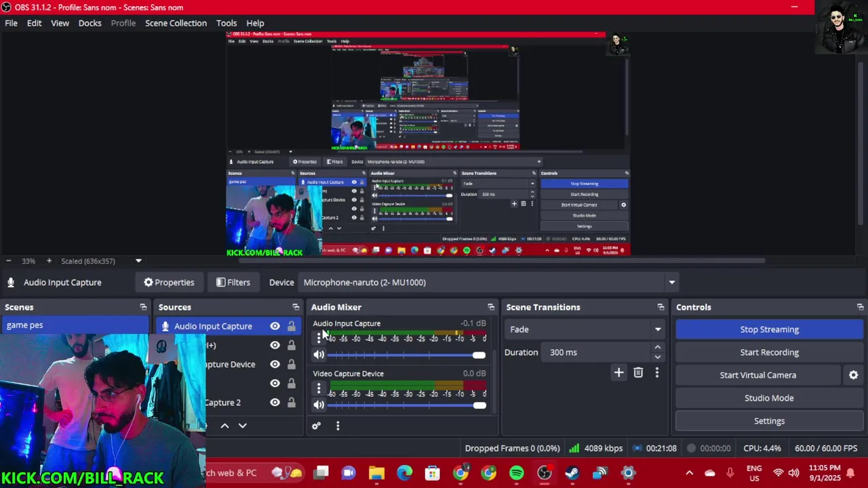868x488 pixels.
Task: Open virtual camera settings gear
Action: 854,375
